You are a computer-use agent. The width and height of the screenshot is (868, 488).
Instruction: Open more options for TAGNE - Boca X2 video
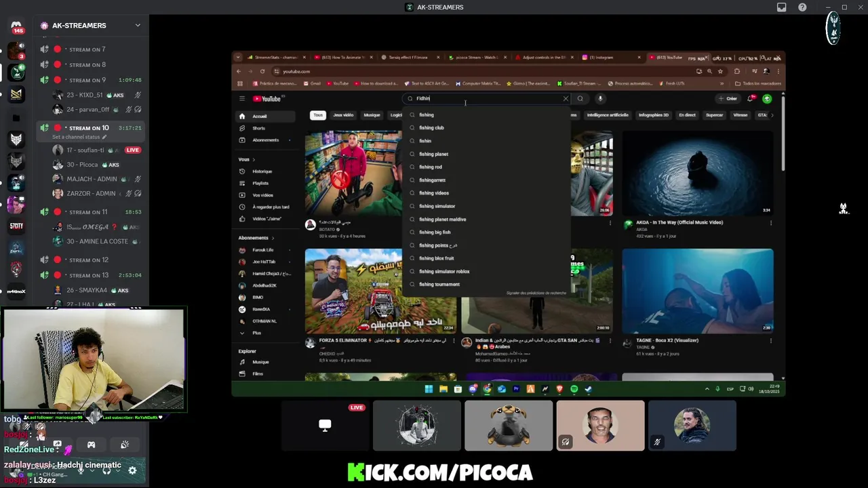770,342
